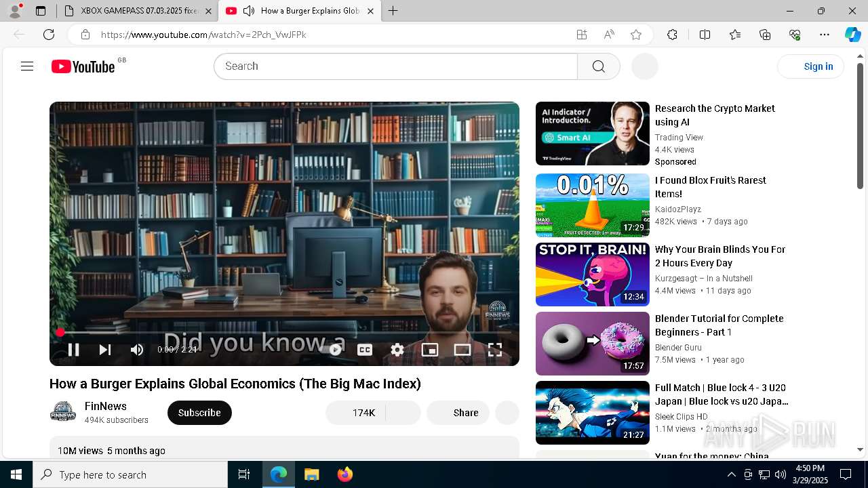The width and height of the screenshot is (868, 488).
Task: Open the YouTube hamburger guide menu
Action: [x=27, y=66]
